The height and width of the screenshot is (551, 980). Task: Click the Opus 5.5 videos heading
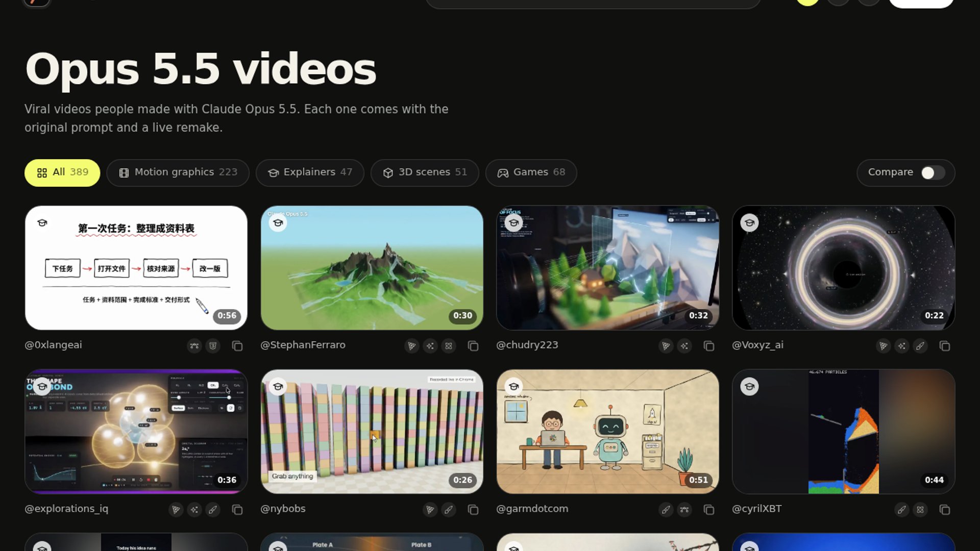pyautogui.click(x=201, y=69)
